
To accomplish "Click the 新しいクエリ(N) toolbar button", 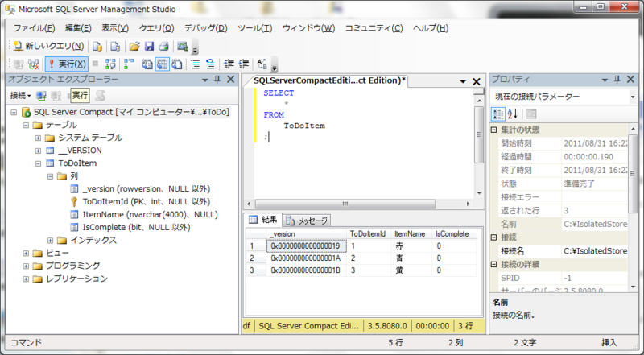I will (x=48, y=46).
